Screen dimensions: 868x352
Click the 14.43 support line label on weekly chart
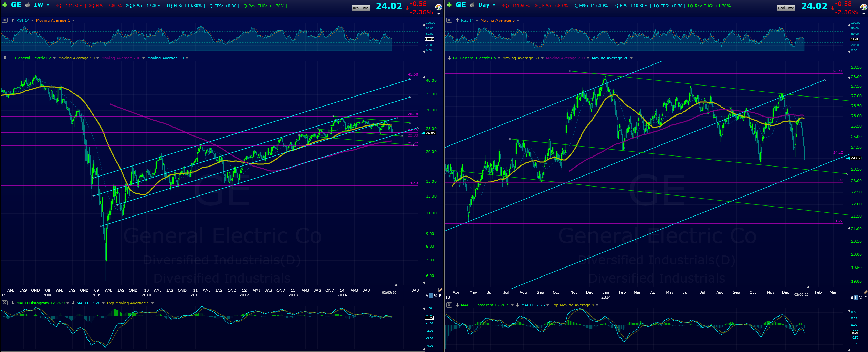413,183
